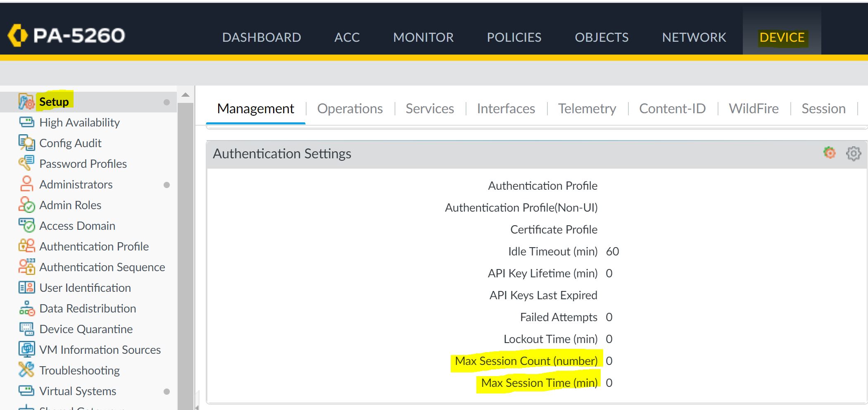Click the High Availability icon

[26, 122]
